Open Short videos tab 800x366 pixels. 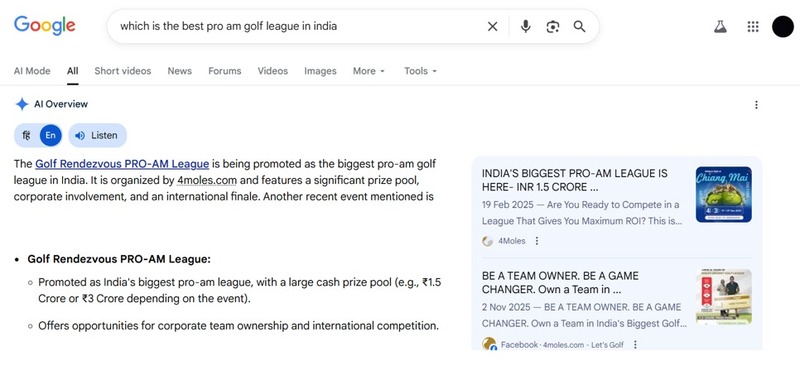pyautogui.click(x=122, y=71)
